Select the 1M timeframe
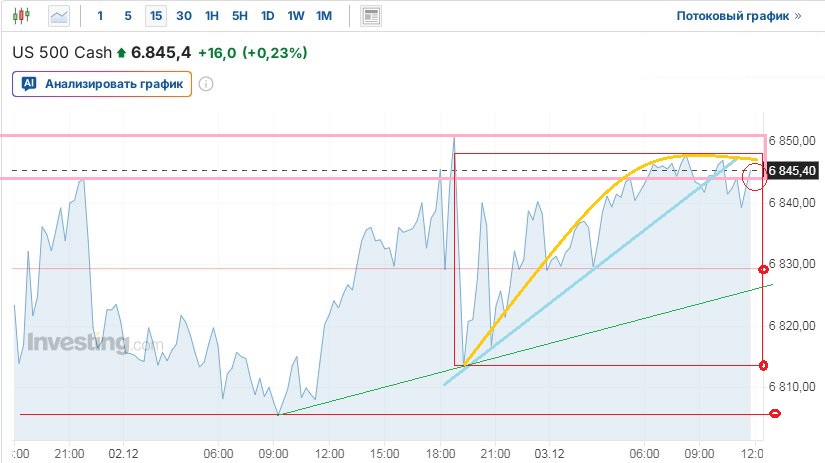The width and height of the screenshot is (825, 463). [x=324, y=16]
